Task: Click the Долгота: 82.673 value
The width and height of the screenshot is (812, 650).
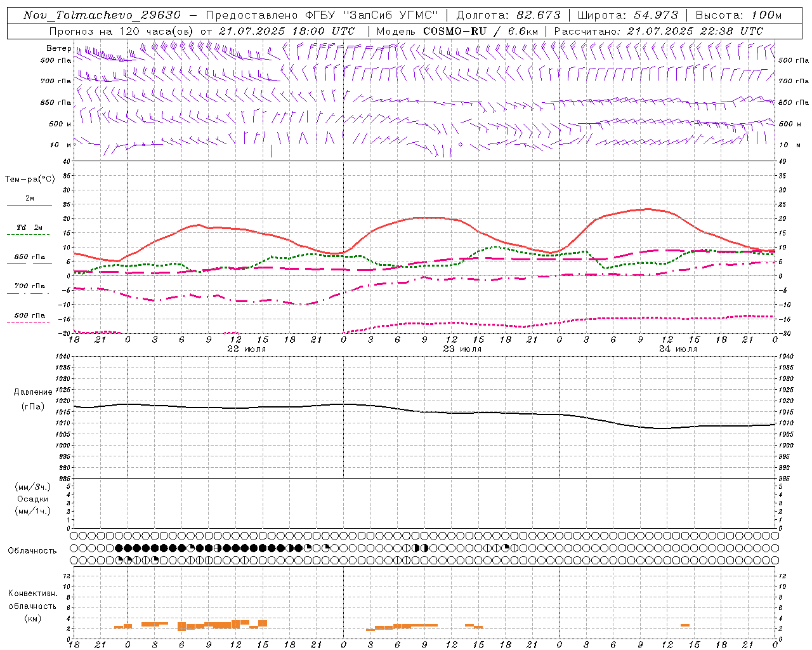Action: click(x=508, y=15)
